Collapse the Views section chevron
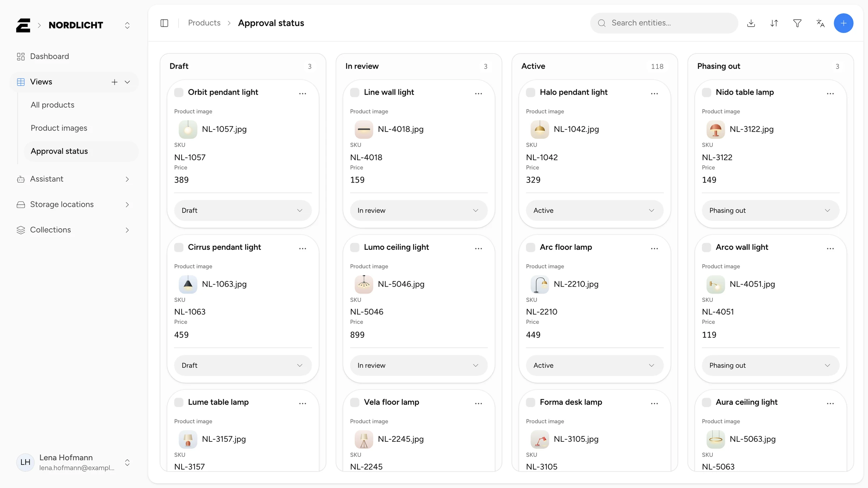The height and width of the screenshot is (488, 868). click(x=127, y=82)
